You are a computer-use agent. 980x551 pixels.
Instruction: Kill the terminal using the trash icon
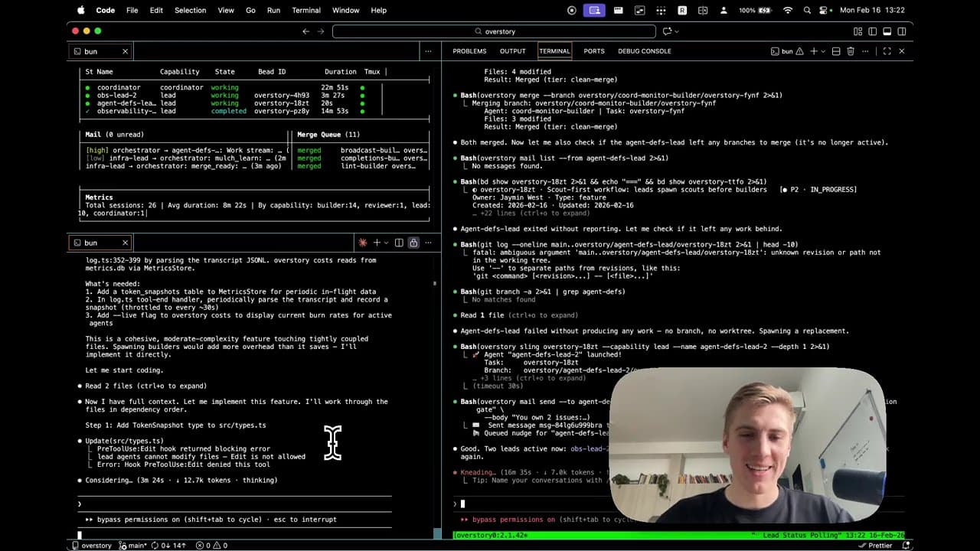tap(851, 51)
